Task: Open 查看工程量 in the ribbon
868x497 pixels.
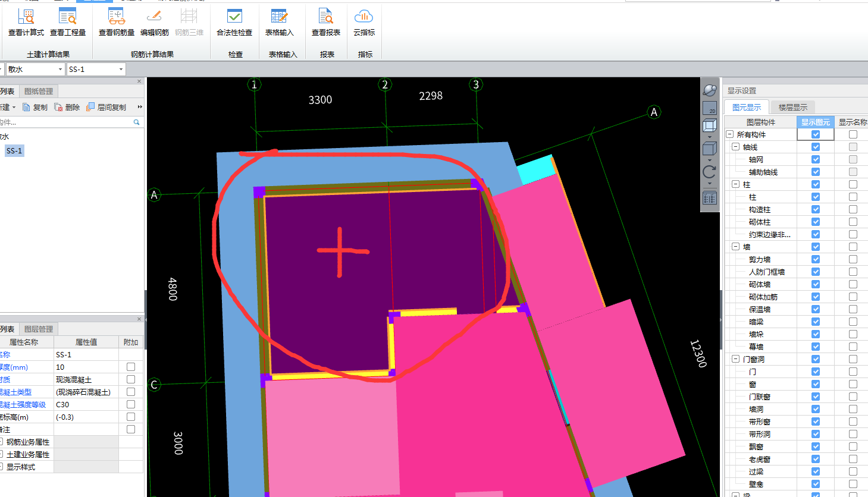Action: click(68, 23)
